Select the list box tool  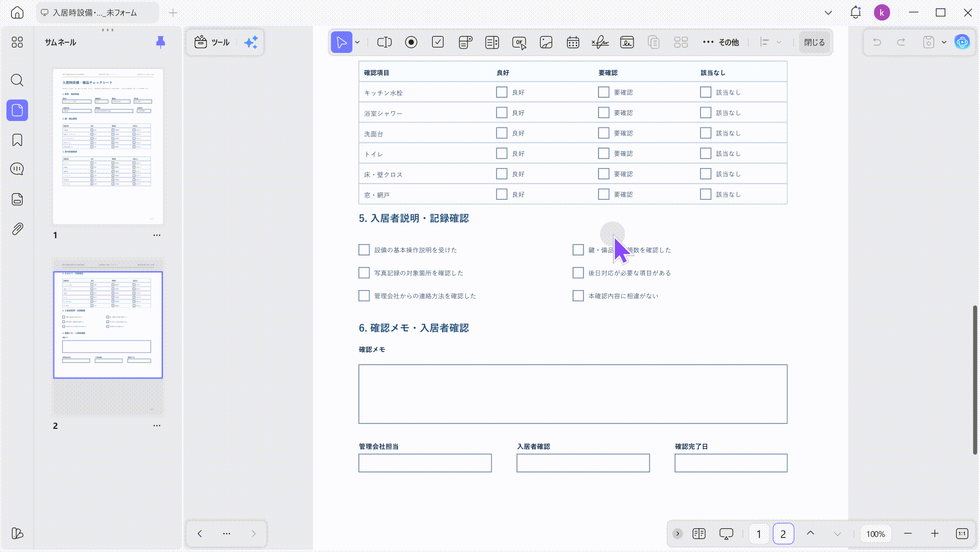[x=492, y=42]
